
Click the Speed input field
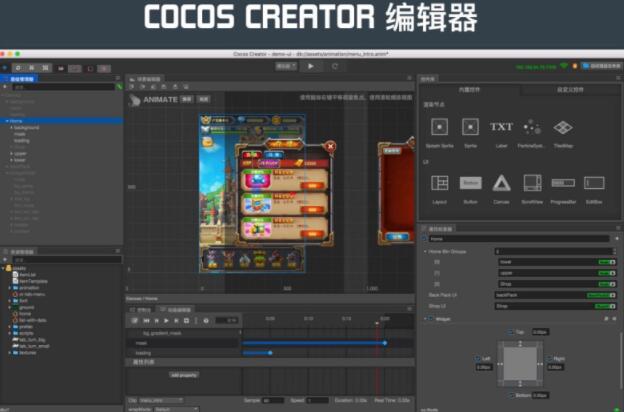[x=318, y=400]
